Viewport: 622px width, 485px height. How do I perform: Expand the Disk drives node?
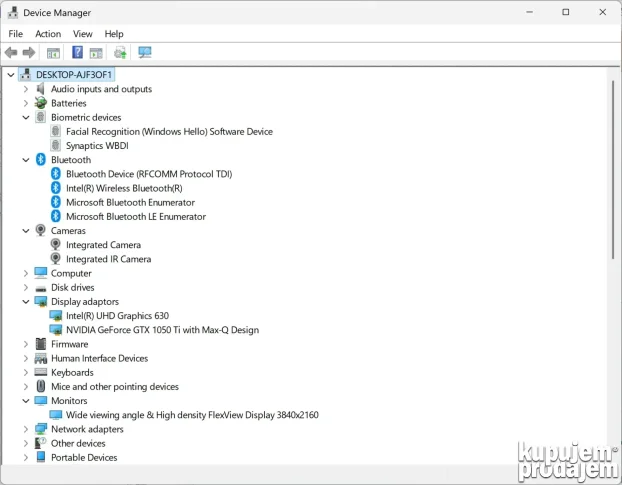click(x=26, y=287)
